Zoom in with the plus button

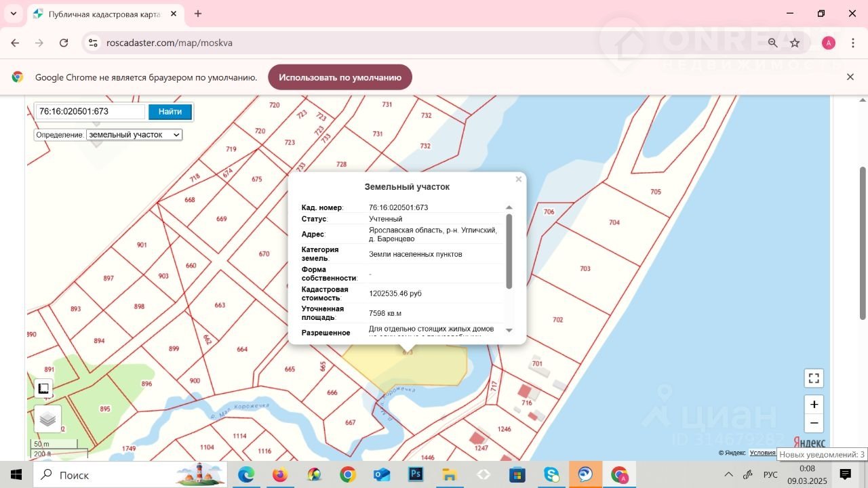click(814, 405)
